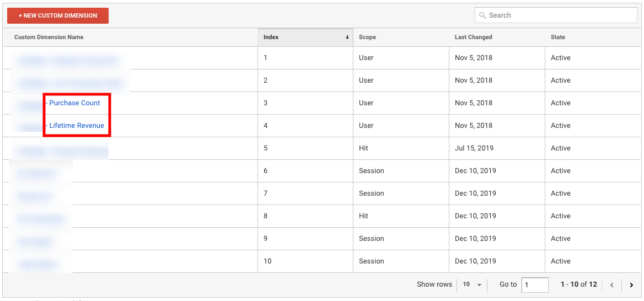Click blurred dimension name in index 5 row
The width and height of the screenshot is (644, 301).
point(63,152)
